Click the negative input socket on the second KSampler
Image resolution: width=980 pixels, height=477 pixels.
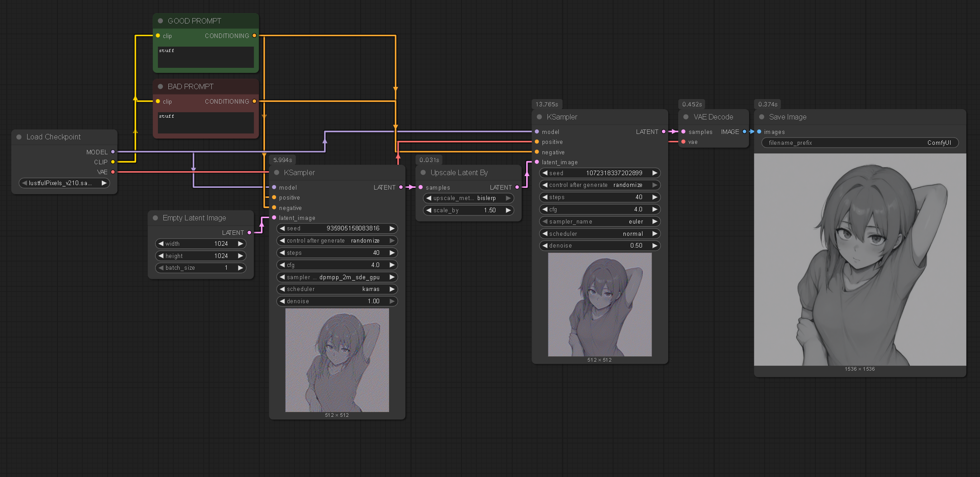(x=537, y=152)
